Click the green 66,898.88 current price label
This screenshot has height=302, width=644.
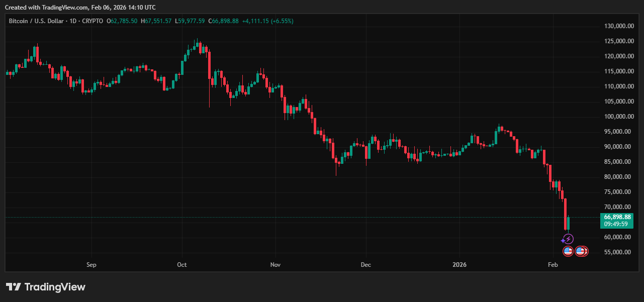coord(617,217)
